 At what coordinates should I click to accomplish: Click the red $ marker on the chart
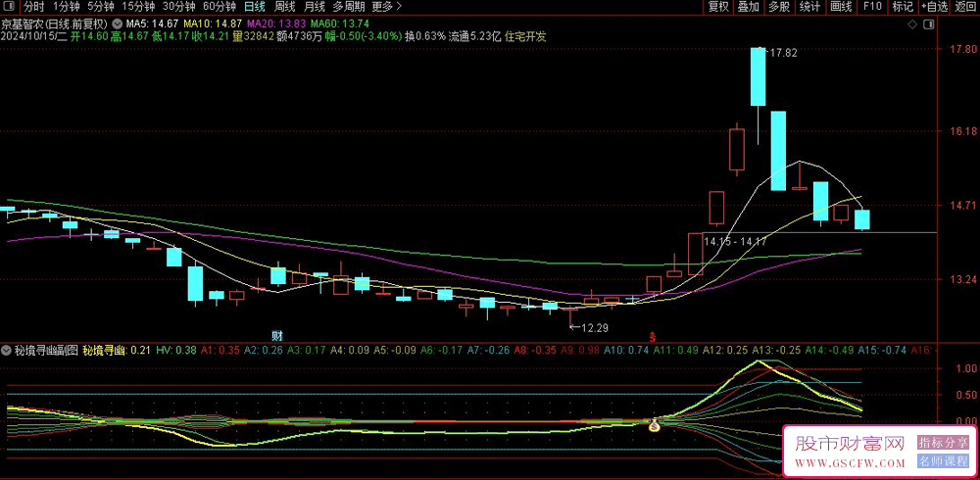[x=653, y=336]
